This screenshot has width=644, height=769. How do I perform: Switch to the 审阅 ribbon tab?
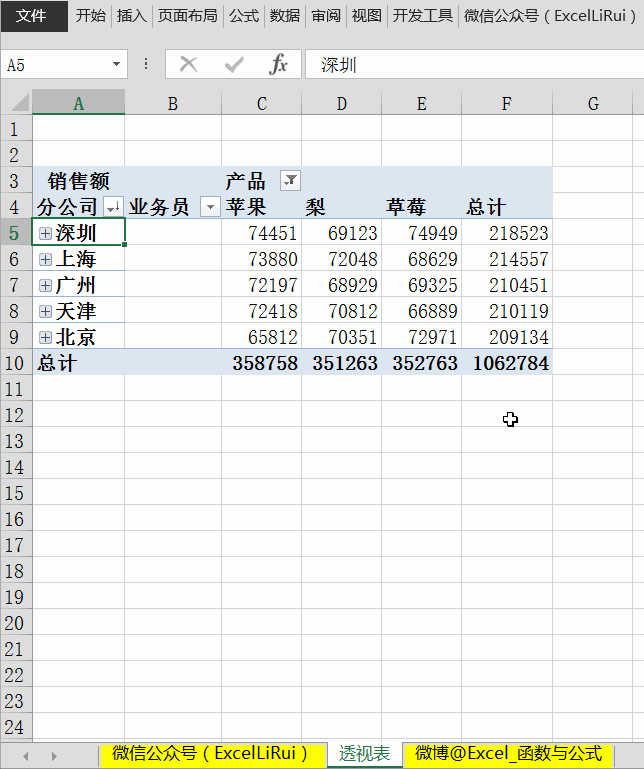pos(326,16)
